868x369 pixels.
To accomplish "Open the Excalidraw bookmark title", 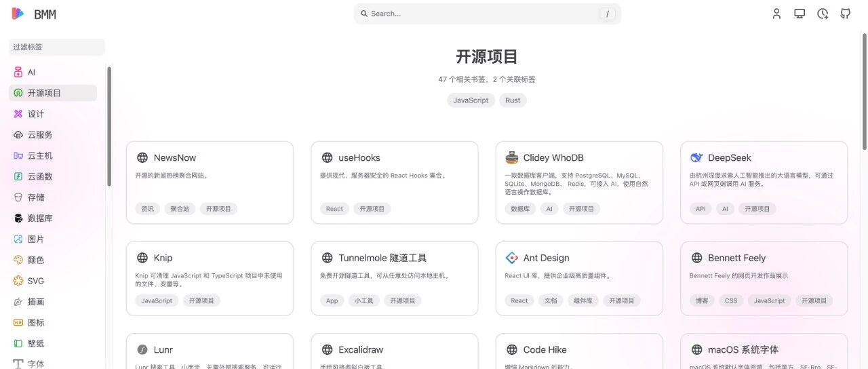I will coord(361,350).
